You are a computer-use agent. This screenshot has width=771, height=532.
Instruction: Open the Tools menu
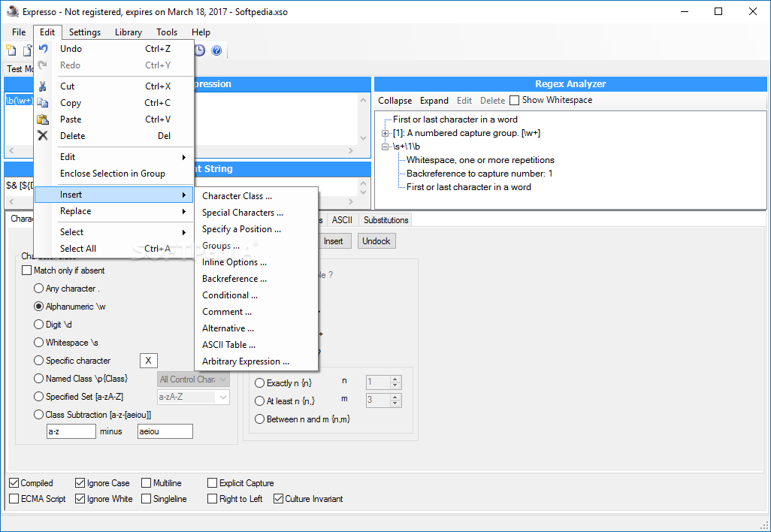coord(167,32)
